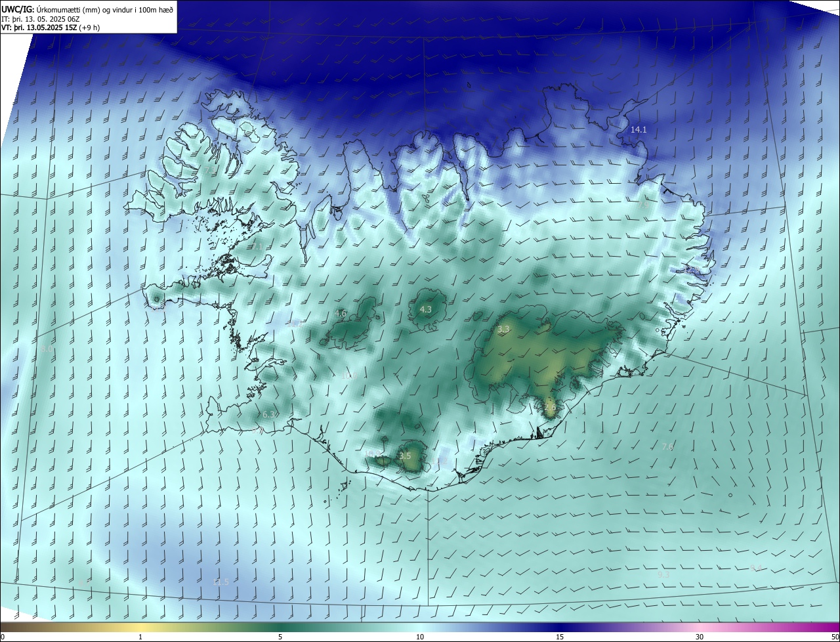Screen dimensions: 840x642
Task: Click the 6.3 value in the southwest
Action: tap(268, 415)
